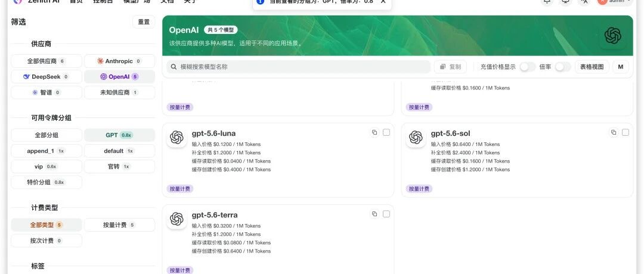Select the 按量计费 billing type filter
Screen dimensions: 644x274
[x=119, y=225]
